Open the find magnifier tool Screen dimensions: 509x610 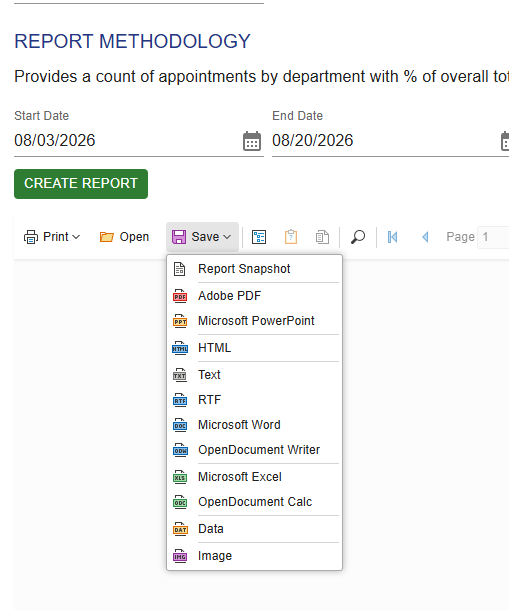(x=358, y=237)
